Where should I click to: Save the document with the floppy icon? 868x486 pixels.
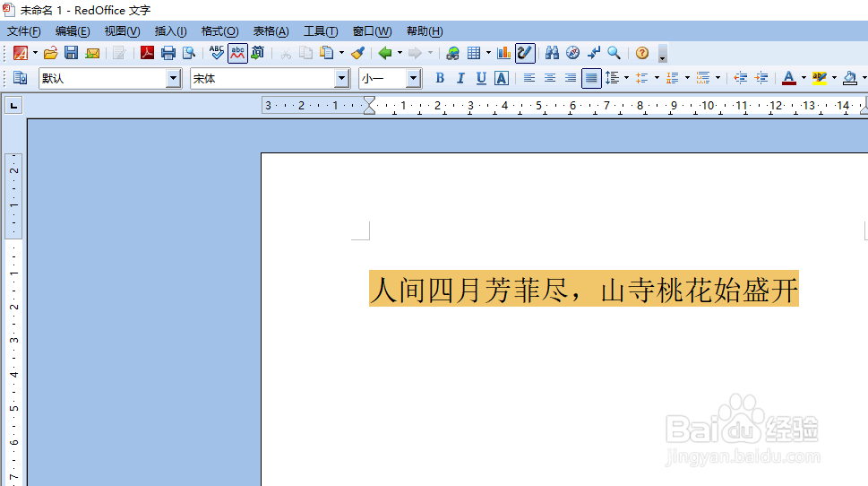coord(71,53)
